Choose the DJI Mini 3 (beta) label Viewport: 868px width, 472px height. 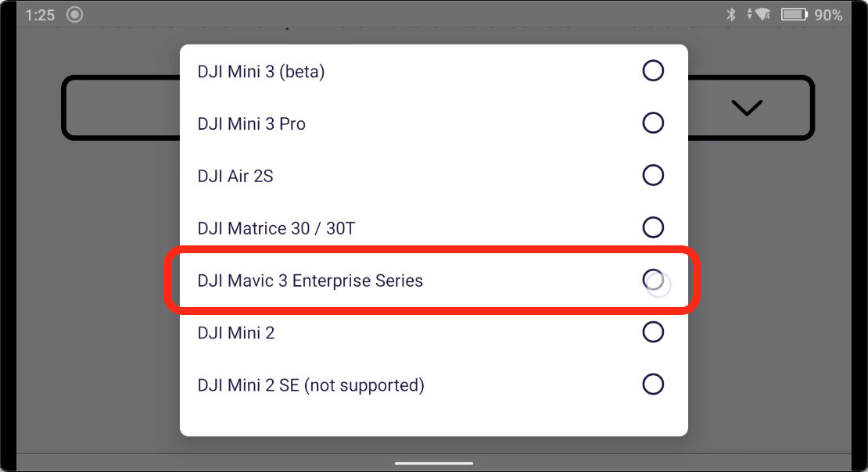tap(261, 72)
